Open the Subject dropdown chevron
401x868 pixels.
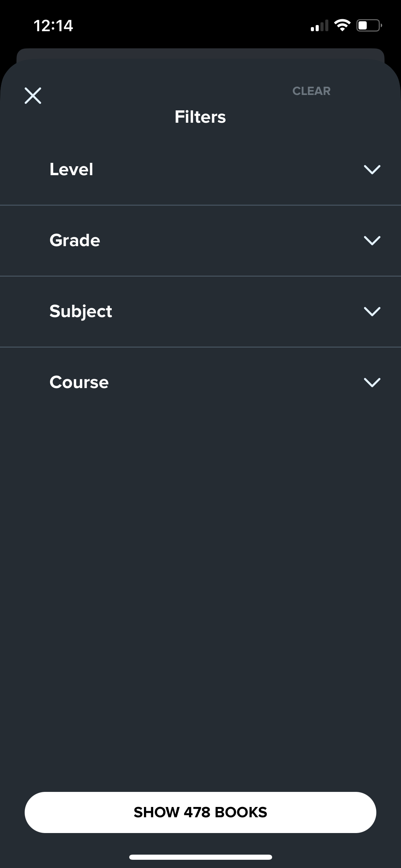click(373, 312)
